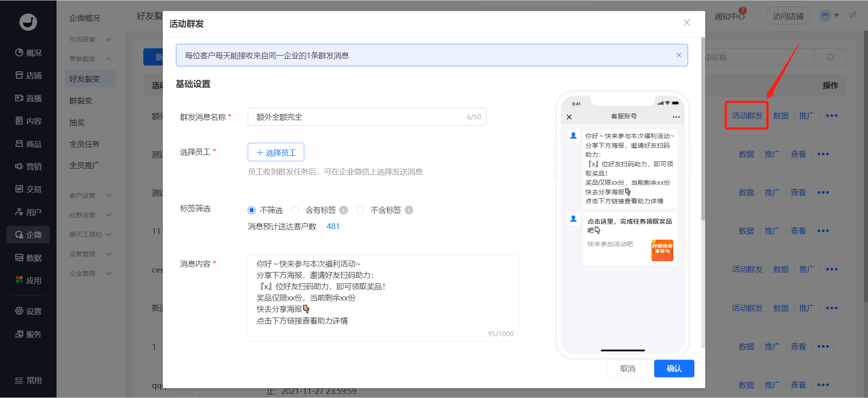
Task: Open 商品 products section
Action: 28,144
